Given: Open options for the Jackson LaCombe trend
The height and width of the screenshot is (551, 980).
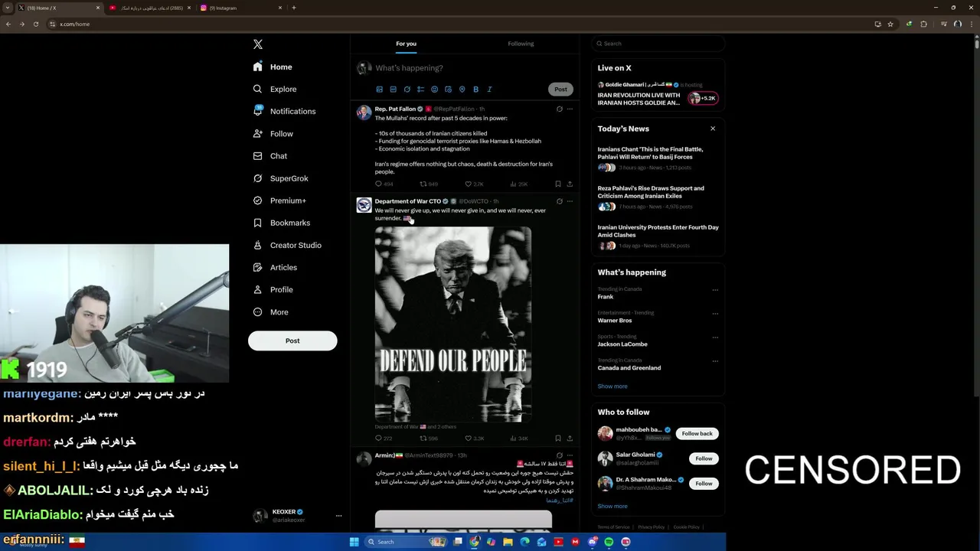Looking at the screenshot, I should 715,337.
